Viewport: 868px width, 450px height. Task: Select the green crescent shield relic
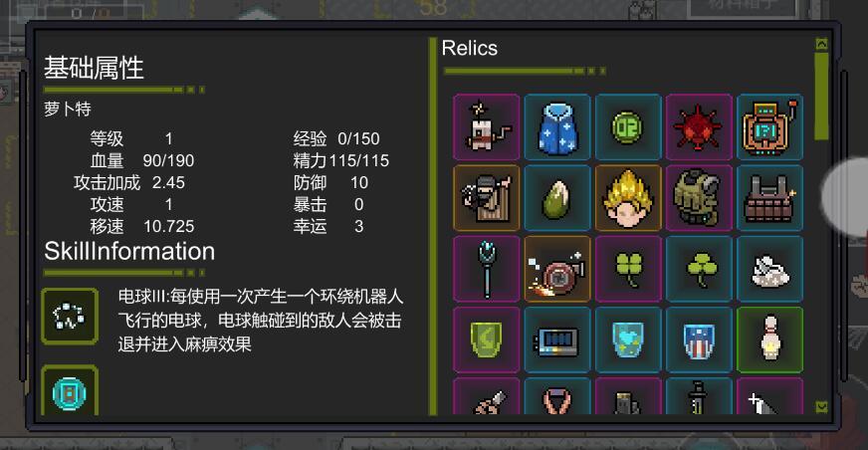pyautogui.click(x=487, y=339)
